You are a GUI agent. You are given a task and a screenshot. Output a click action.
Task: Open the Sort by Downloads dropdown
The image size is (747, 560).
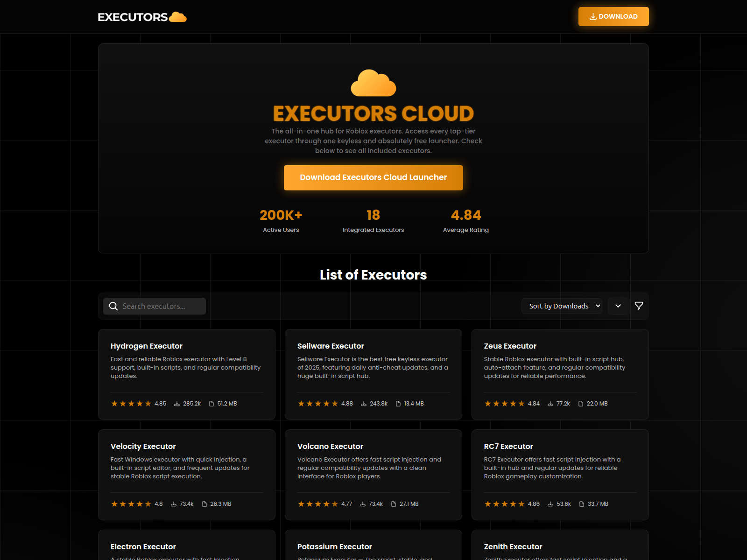coord(562,306)
